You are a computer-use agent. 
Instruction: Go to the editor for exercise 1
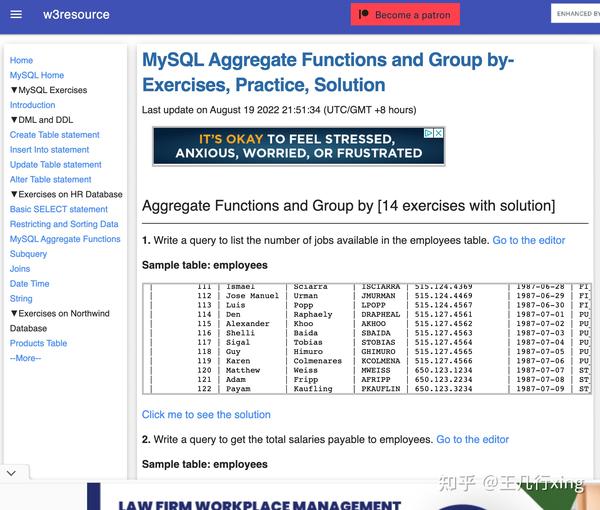(528, 240)
